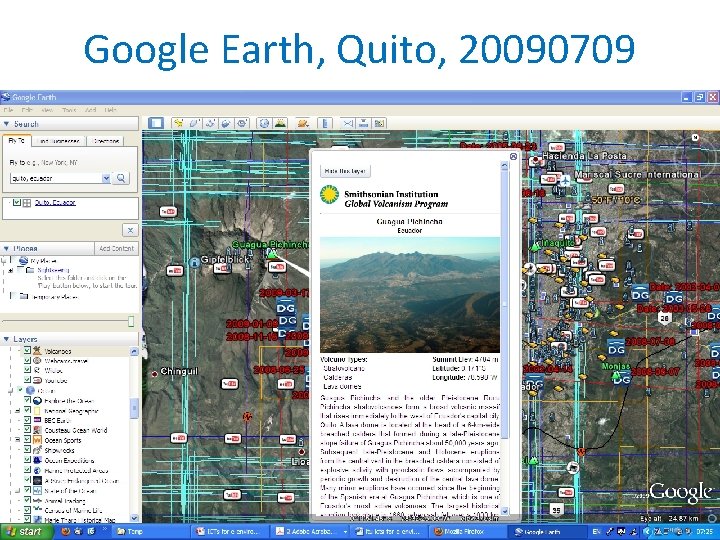The width and height of the screenshot is (720, 540).
Task: Click the Add Path tool icon
Action: 210,123
